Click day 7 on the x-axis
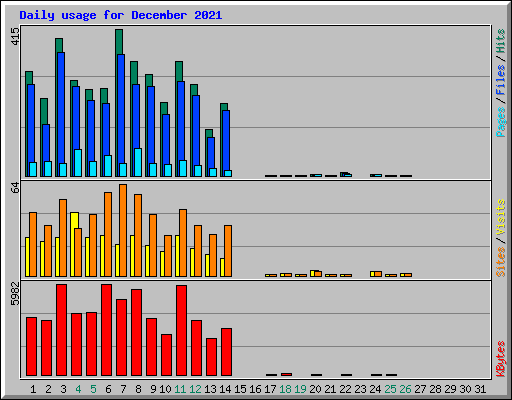Screen dimensions: 512x400 tap(123, 389)
